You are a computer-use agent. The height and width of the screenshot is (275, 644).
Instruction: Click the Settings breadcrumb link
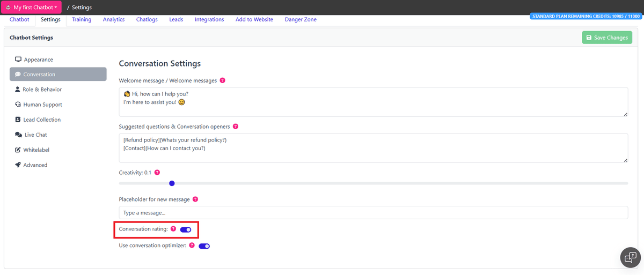pos(82,8)
